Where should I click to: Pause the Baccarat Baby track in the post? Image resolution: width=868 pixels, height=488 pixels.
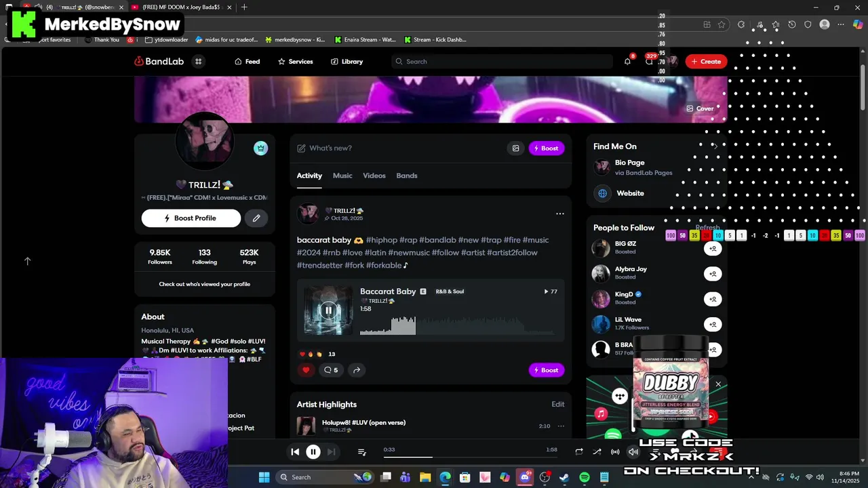(x=328, y=310)
